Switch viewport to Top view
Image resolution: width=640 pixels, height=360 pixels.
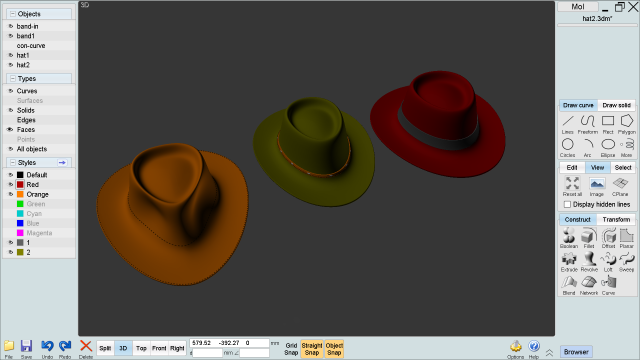[x=141, y=348]
